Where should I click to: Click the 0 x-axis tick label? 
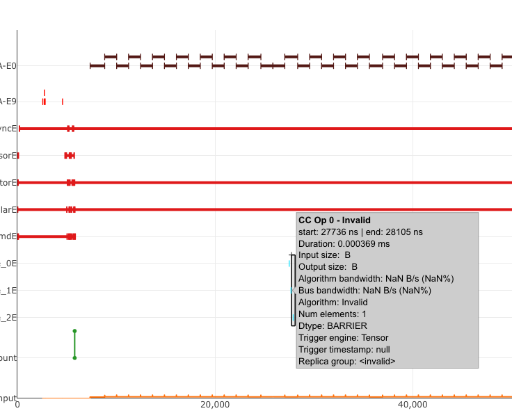click(17, 405)
